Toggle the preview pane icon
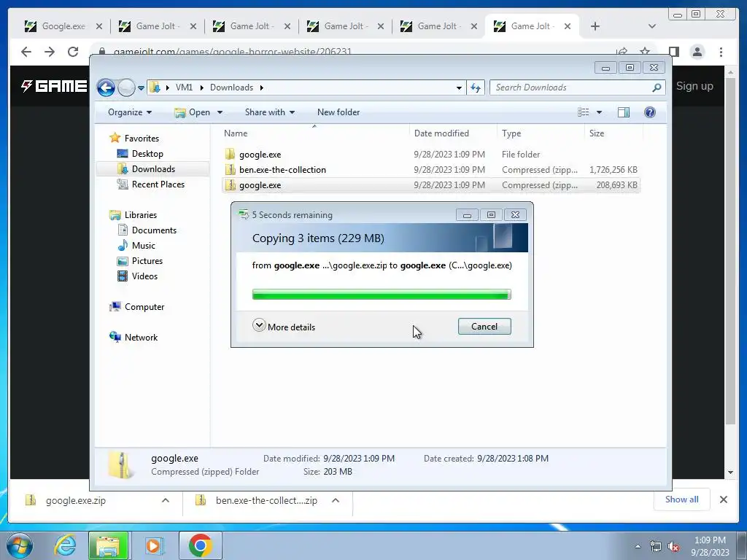The image size is (747, 560). [x=624, y=112]
